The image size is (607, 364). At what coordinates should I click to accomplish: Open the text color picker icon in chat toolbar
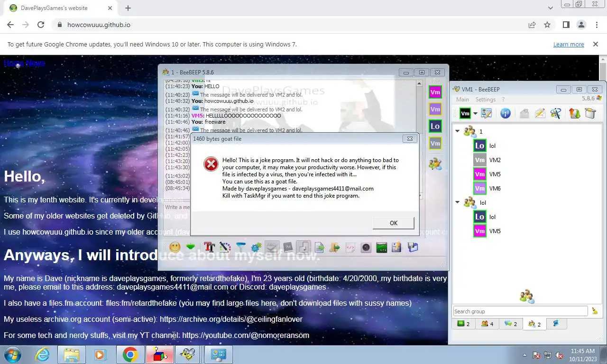click(225, 247)
